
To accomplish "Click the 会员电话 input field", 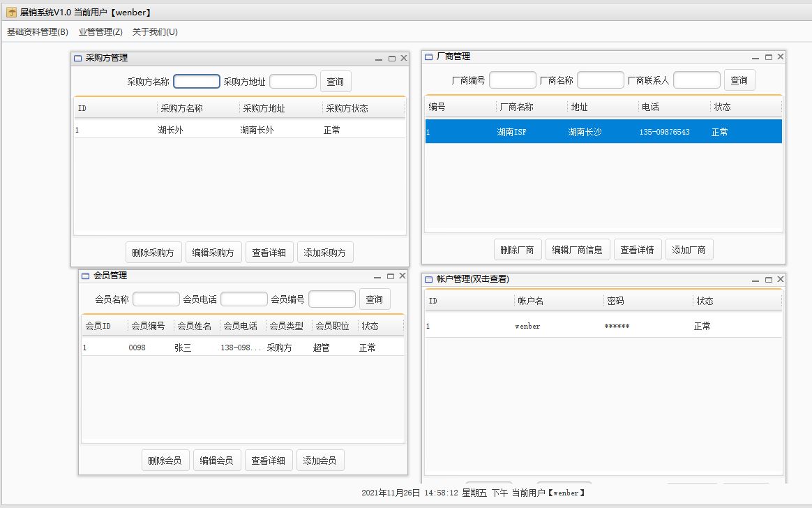I will [244, 299].
